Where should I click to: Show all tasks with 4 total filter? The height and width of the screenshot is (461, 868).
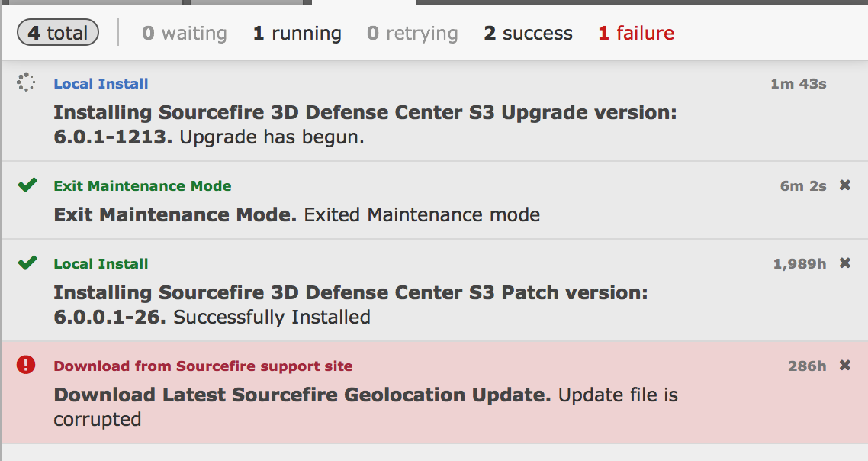[58, 33]
